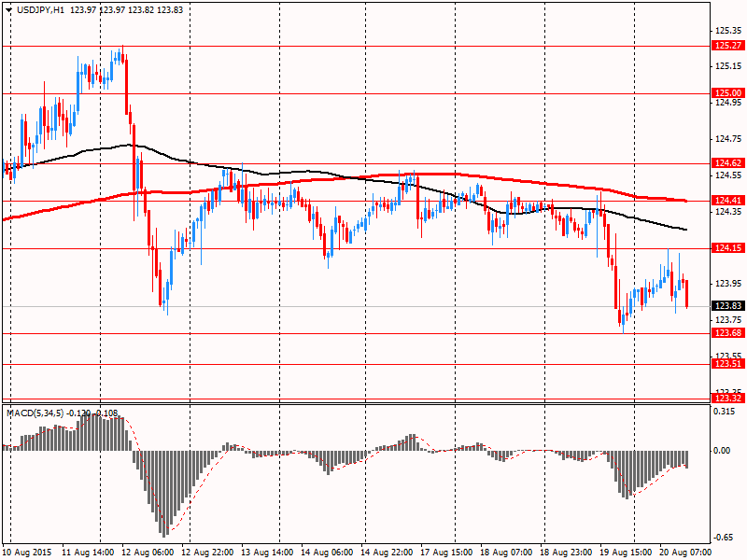Click the 12 Aug 22:00 time label

[207, 553]
